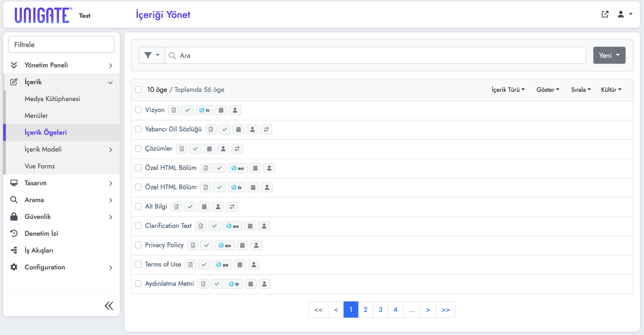Open the Sırala dropdown
This screenshot has width=644, height=335.
pos(581,90)
